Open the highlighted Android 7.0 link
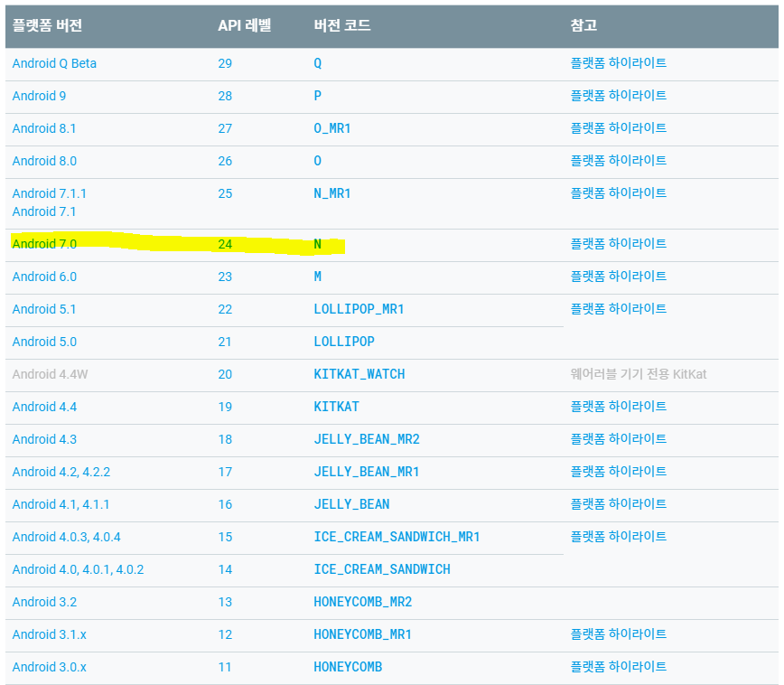This screenshot has width=784, height=685. pyautogui.click(x=44, y=244)
